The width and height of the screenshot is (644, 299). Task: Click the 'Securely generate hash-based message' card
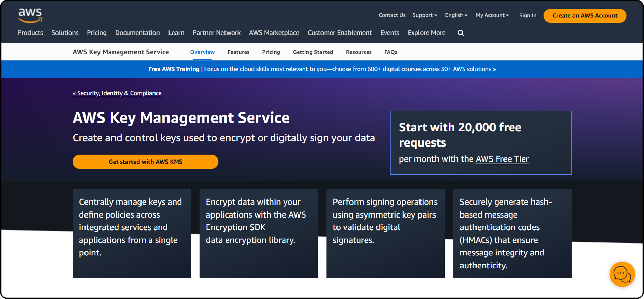click(512, 234)
